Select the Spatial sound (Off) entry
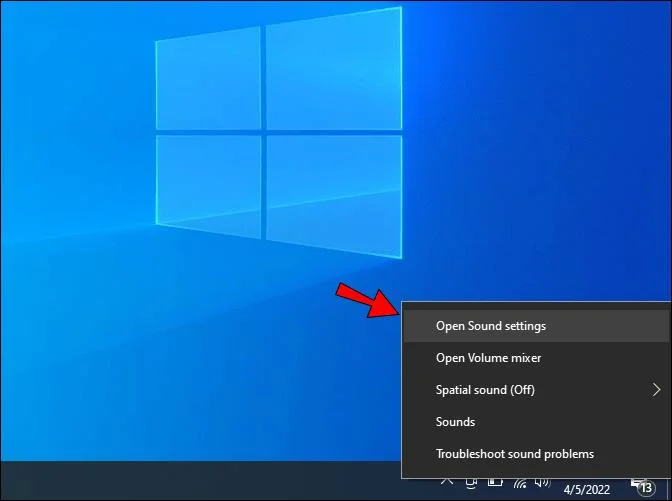Screen dimensions: 672x501 coord(536,390)
